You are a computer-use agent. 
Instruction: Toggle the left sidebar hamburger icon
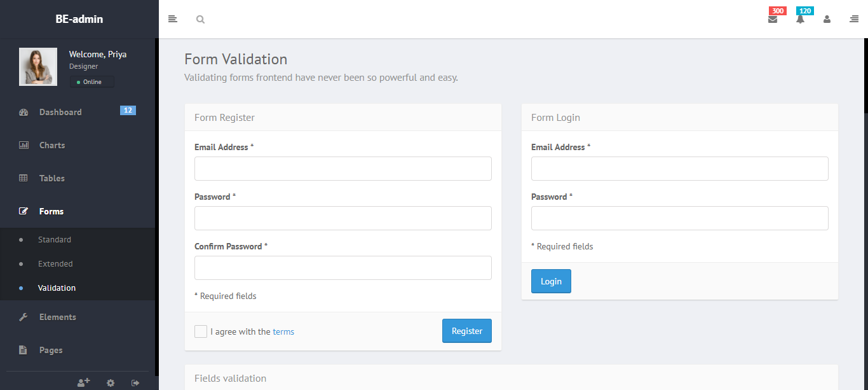pos(172,19)
